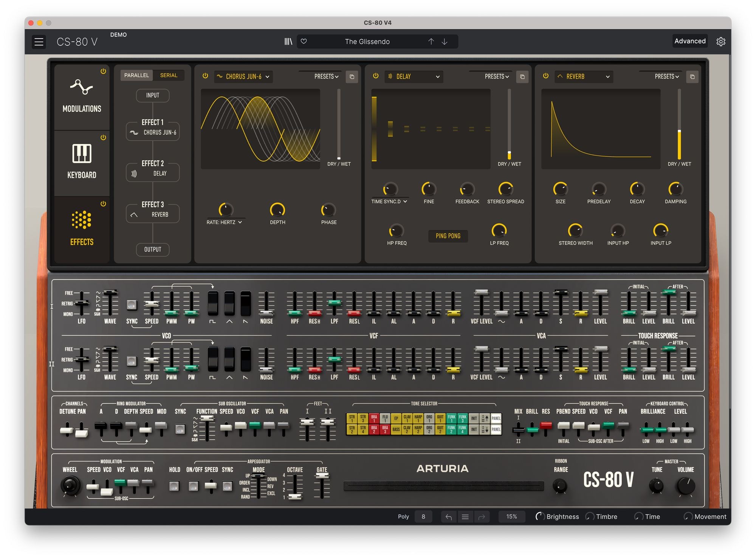Toggle the Delay effect power button
The height and width of the screenshot is (558, 756).
pos(376,76)
